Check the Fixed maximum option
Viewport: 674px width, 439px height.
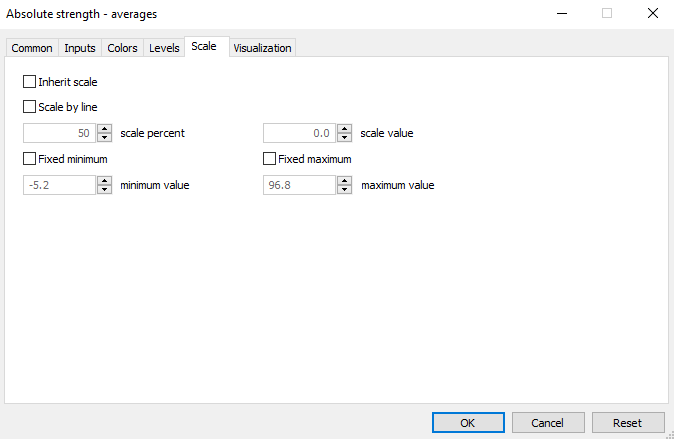click(x=269, y=158)
